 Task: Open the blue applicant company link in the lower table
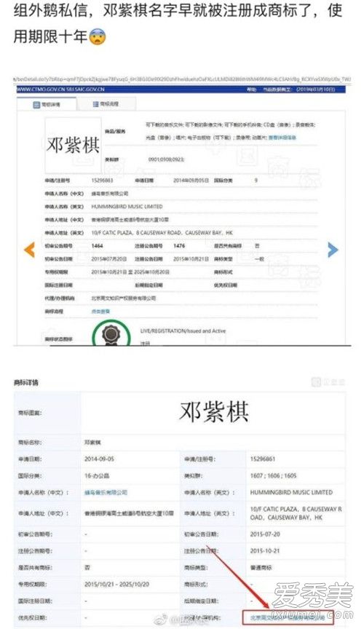[106, 492]
